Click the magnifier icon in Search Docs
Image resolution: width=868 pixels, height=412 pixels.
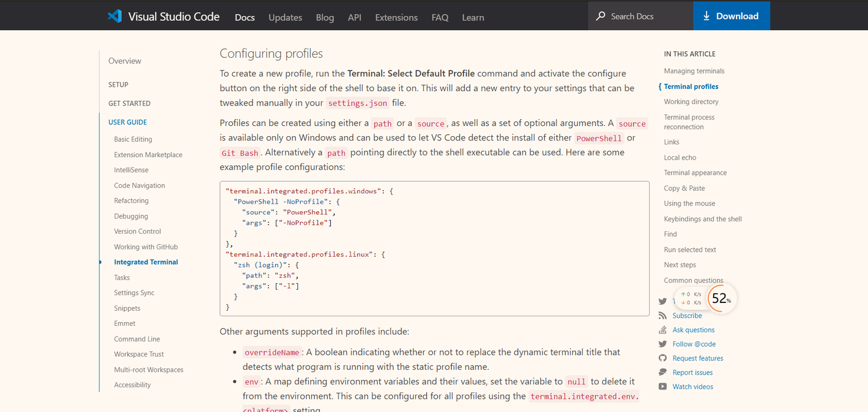[x=600, y=16]
